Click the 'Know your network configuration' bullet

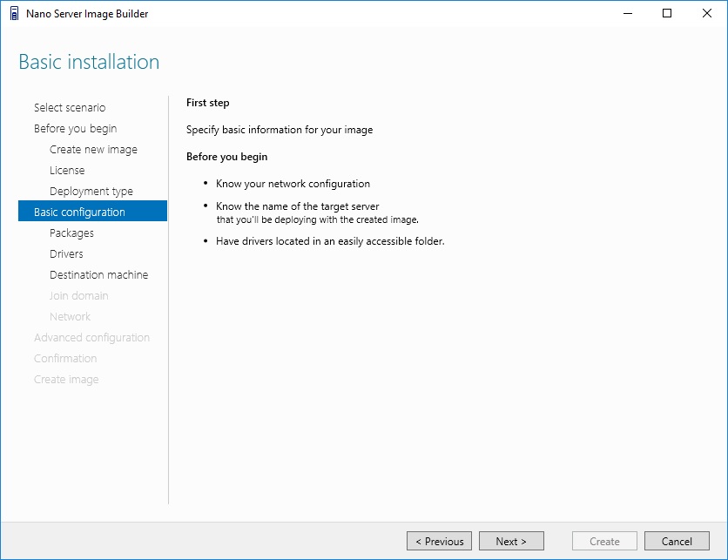pyautogui.click(x=293, y=184)
